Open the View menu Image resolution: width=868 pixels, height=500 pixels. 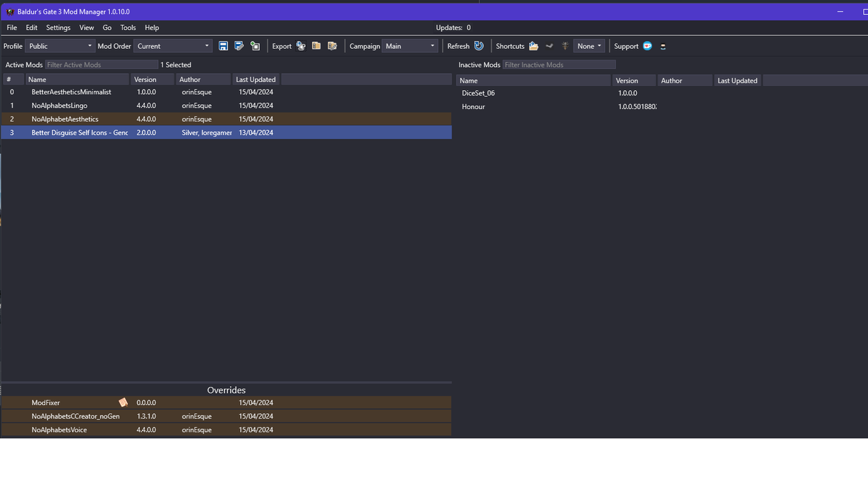(86, 28)
